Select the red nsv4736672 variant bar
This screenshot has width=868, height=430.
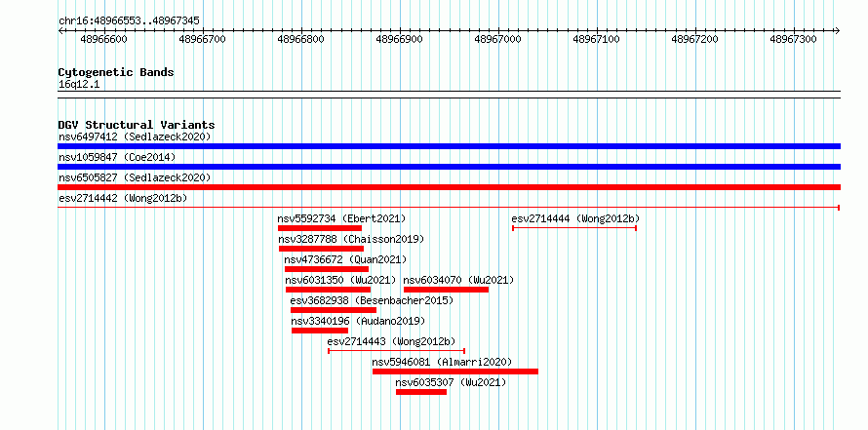tap(327, 269)
